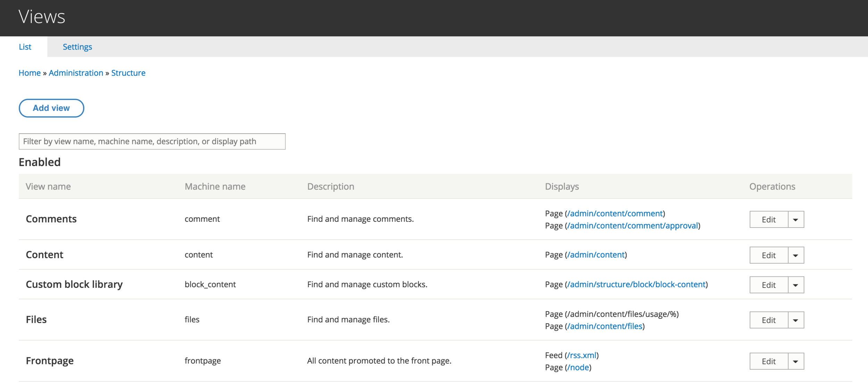Expand the Files row operations dropdown arrow
The height and width of the screenshot is (386, 868).
click(x=795, y=320)
